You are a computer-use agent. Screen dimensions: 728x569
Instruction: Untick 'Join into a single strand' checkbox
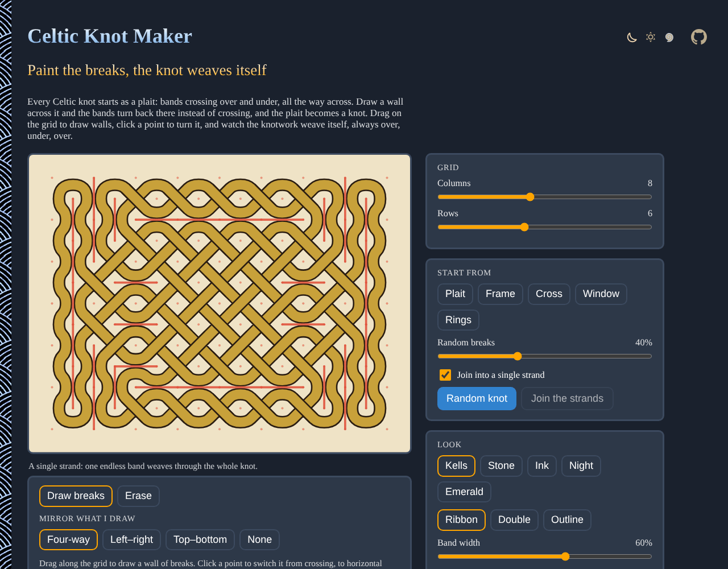(x=445, y=375)
